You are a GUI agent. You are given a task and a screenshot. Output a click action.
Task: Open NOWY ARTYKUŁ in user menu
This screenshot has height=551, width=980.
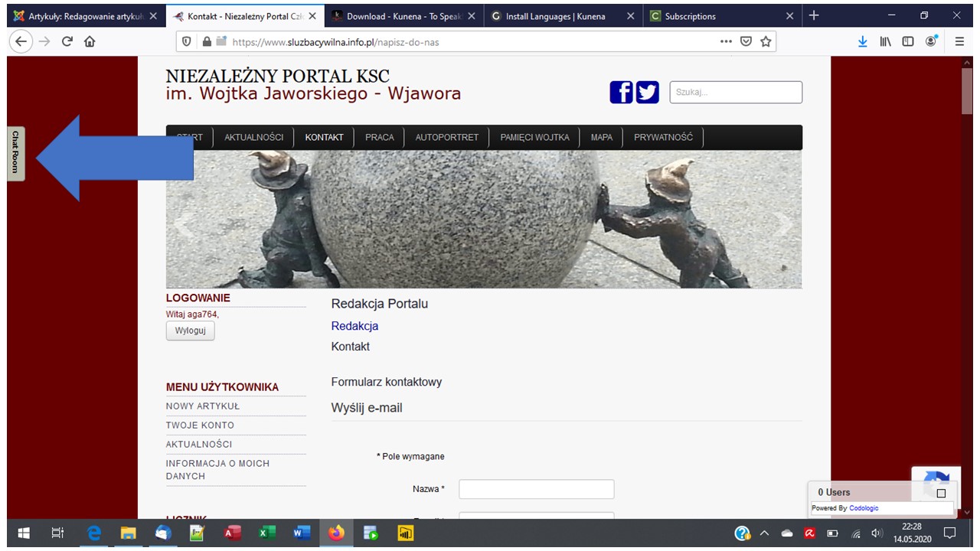tap(203, 406)
